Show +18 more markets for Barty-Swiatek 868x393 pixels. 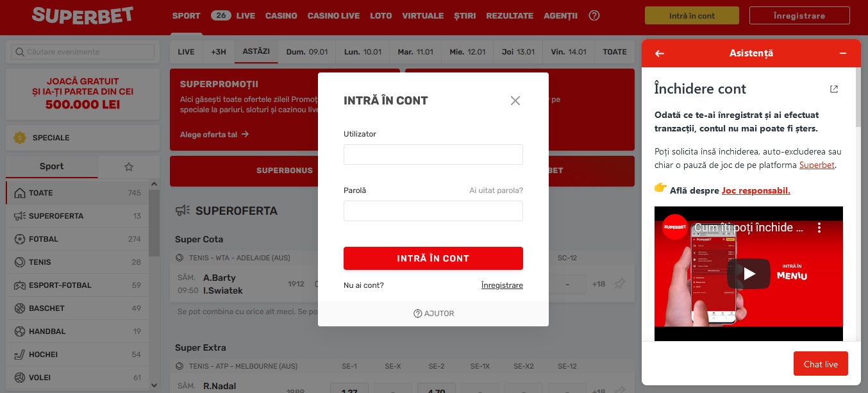599,284
